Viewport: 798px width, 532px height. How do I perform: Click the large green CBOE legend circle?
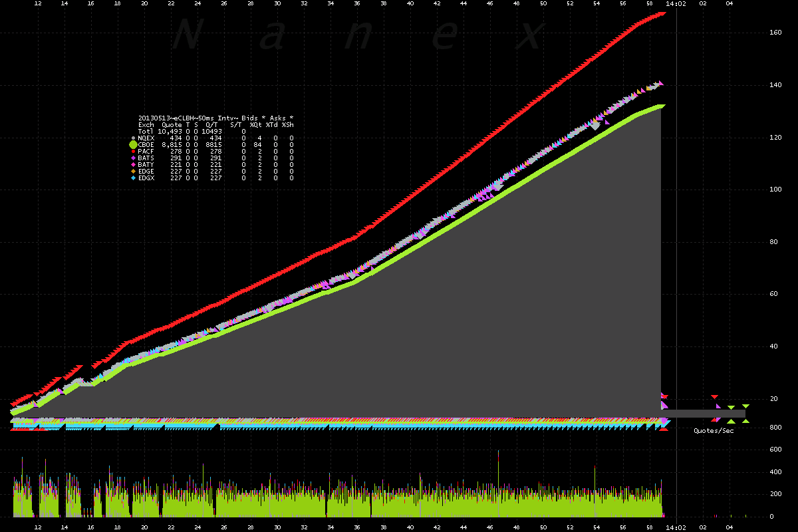pos(133,144)
